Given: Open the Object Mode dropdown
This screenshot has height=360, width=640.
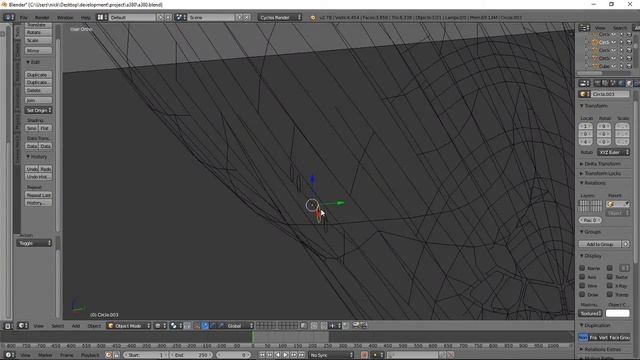Looking at the screenshot, I should (x=129, y=326).
